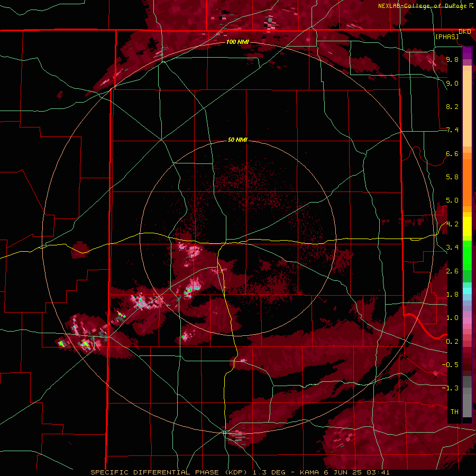Click the 5.0 scale value
Viewport: 476px width, 476px height.
click(x=452, y=200)
